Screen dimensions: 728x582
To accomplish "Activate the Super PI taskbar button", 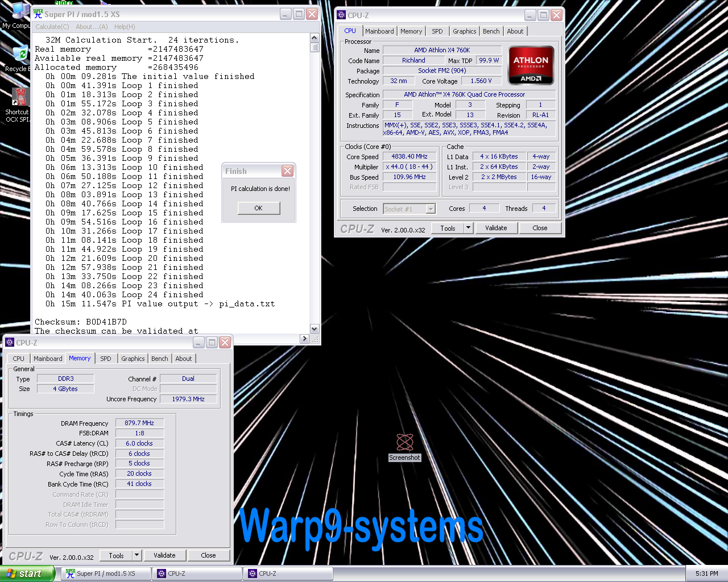I will point(106,573).
